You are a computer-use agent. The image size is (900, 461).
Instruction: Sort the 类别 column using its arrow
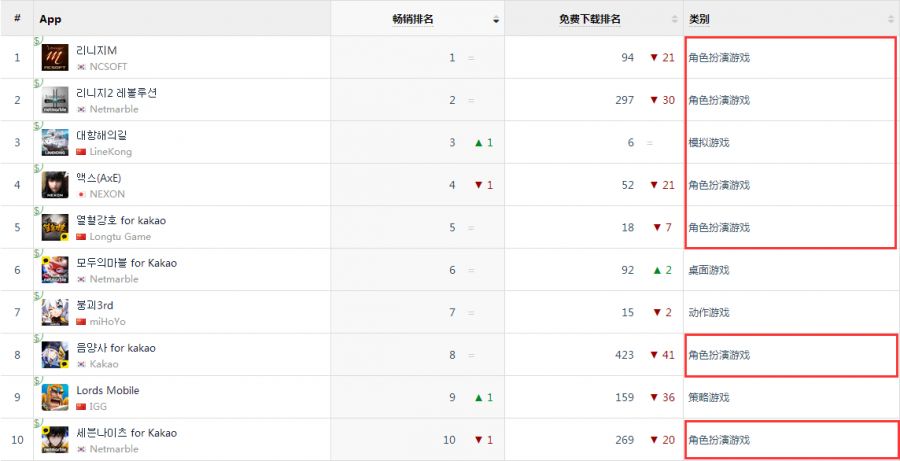(x=891, y=20)
